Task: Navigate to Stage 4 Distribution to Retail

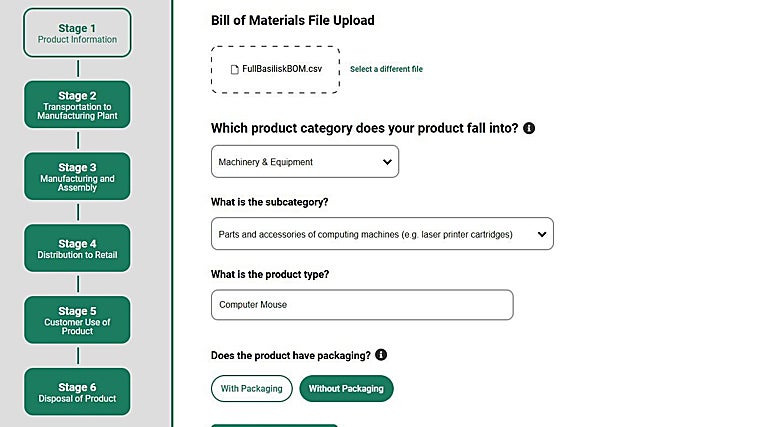Action: coord(77,249)
